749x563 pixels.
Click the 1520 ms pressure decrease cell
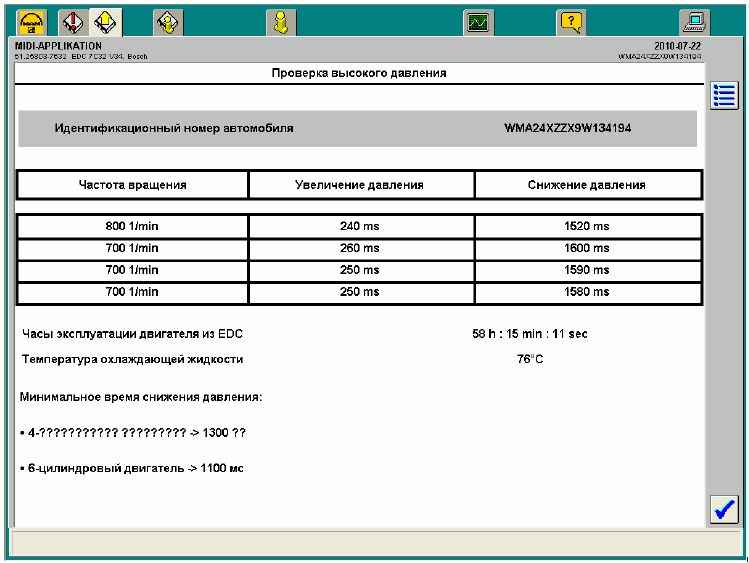coord(587,227)
